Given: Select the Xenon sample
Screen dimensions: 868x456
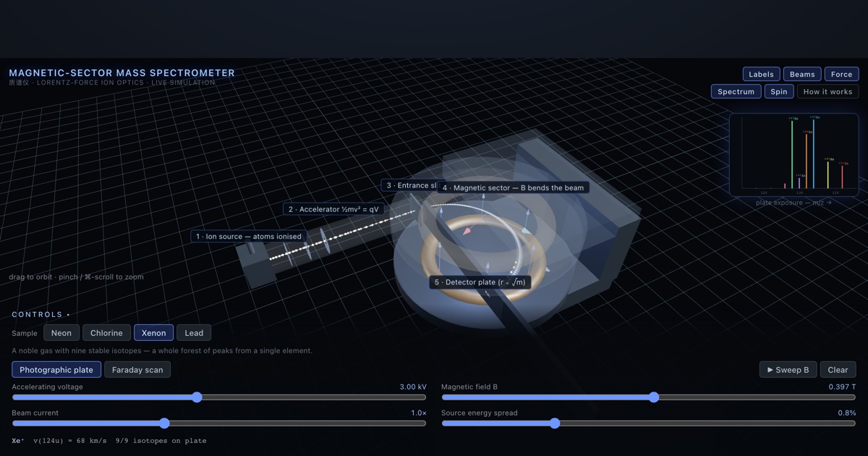Looking at the screenshot, I should [153, 333].
